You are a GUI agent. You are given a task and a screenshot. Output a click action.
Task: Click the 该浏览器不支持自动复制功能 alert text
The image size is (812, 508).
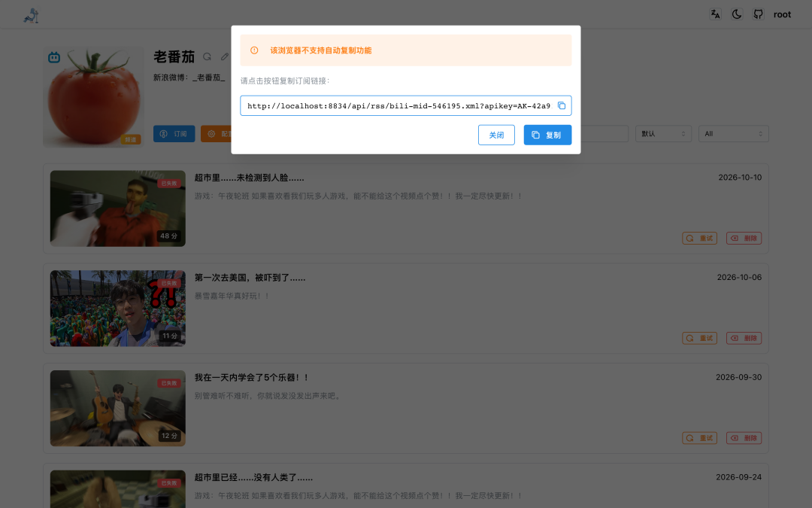pos(320,50)
